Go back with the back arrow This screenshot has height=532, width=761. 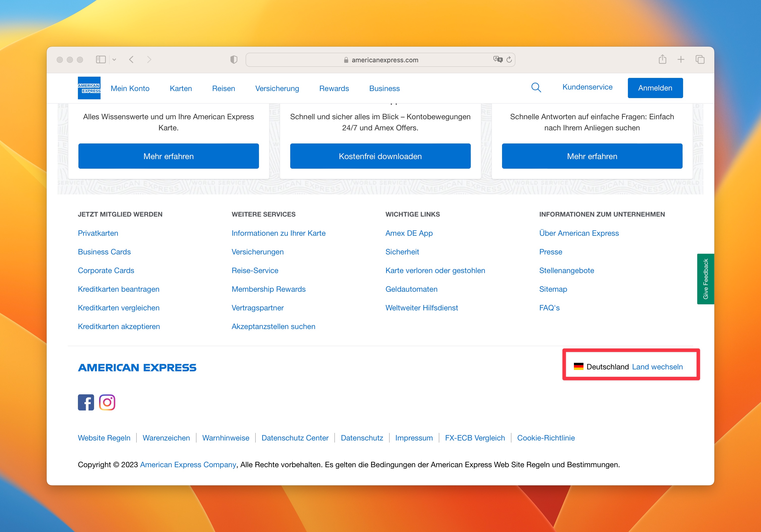(132, 60)
